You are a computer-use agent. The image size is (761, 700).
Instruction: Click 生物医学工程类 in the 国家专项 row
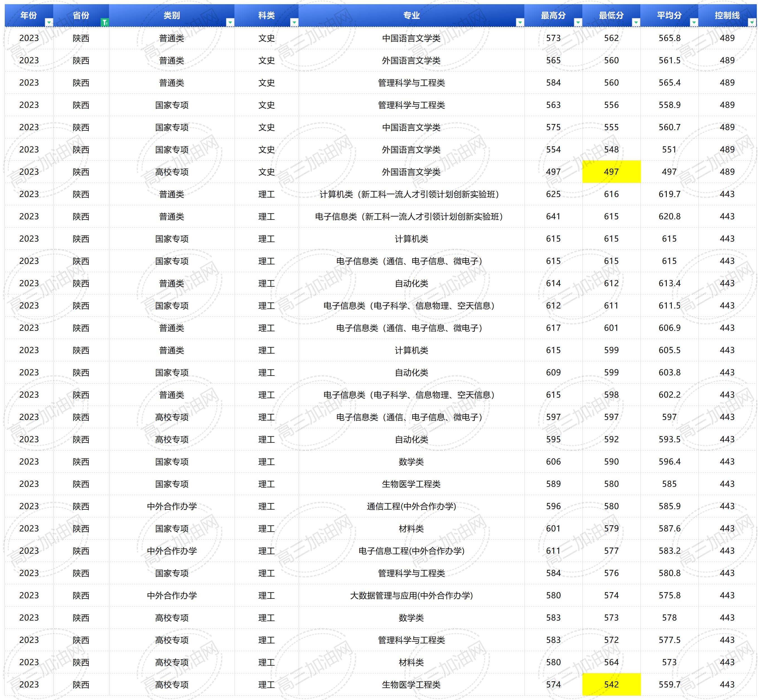pos(411,484)
